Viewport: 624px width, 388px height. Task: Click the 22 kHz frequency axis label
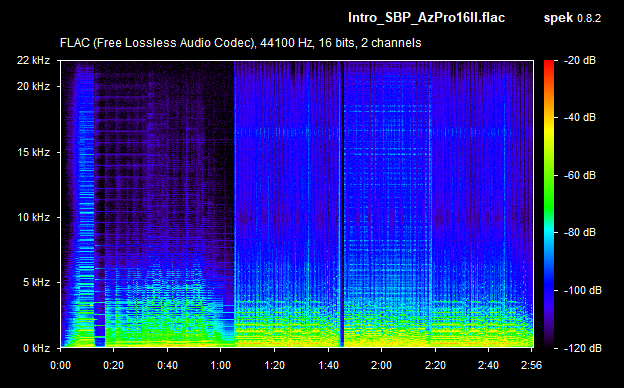(33, 60)
